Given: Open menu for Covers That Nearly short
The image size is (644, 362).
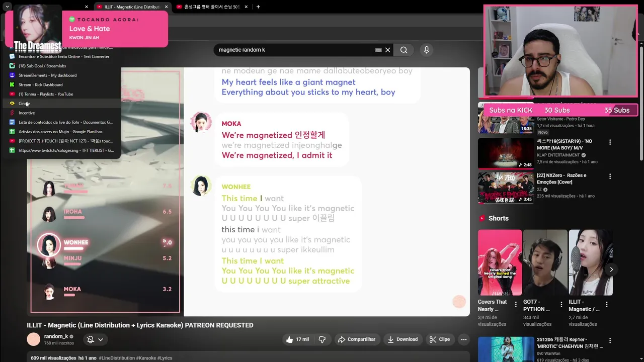Looking at the screenshot, I should [516, 304].
